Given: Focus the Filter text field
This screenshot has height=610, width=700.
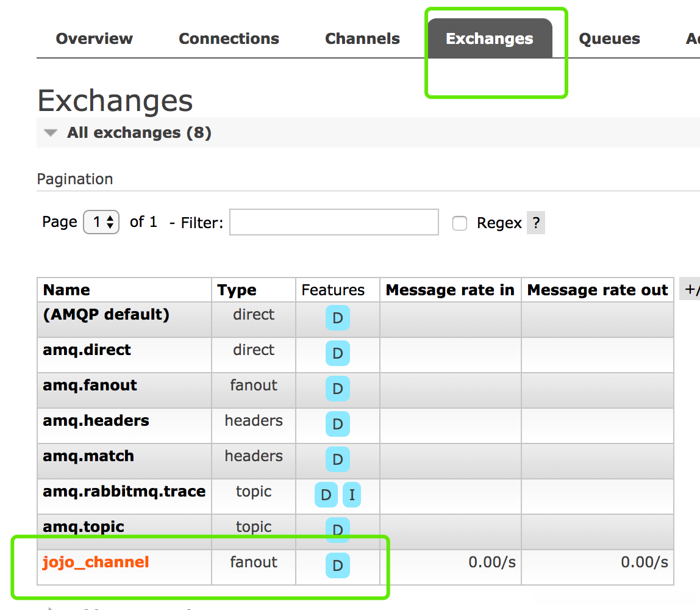Looking at the screenshot, I should coord(334,222).
